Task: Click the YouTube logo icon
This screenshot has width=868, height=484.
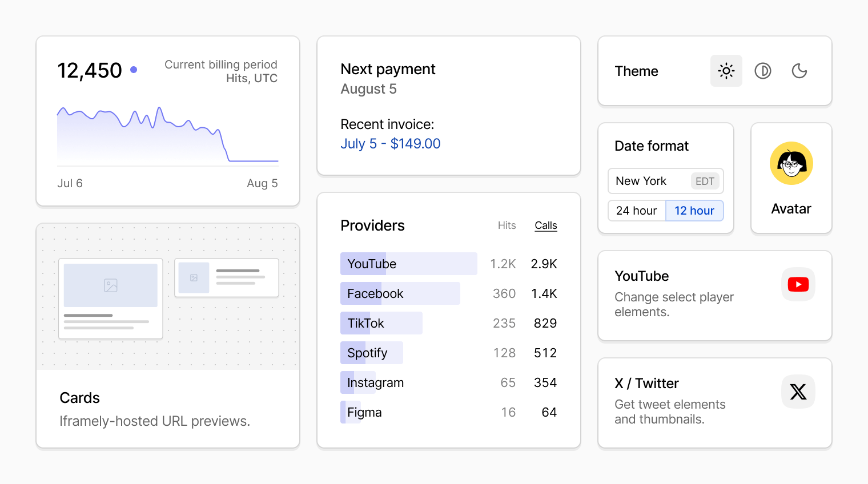Action: 798,284
